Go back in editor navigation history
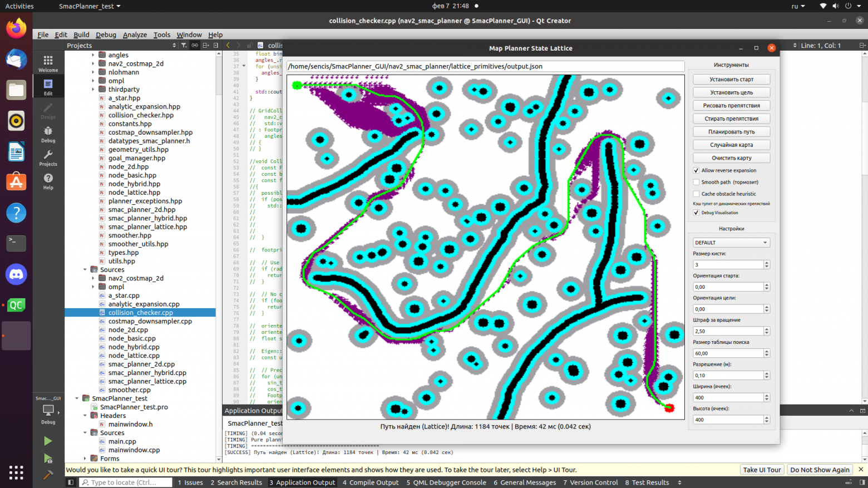Image resolution: width=868 pixels, height=488 pixels. [228, 46]
